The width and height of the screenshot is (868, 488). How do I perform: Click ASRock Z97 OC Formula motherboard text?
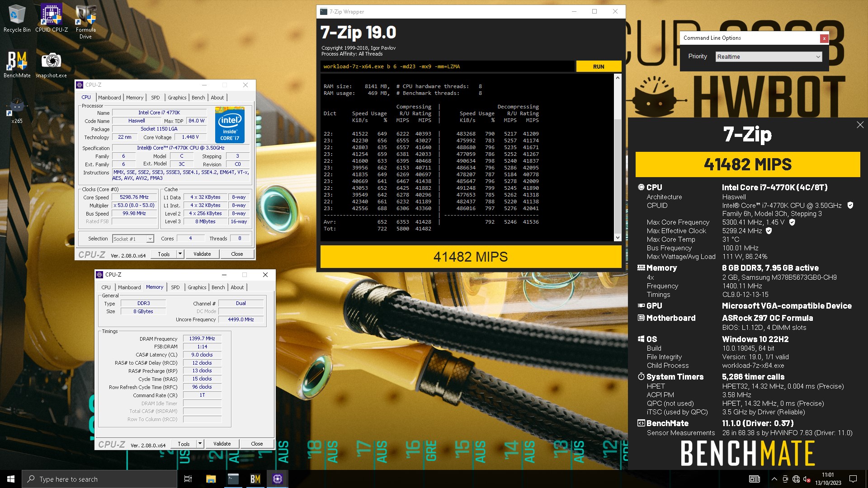tap(767, 318)
